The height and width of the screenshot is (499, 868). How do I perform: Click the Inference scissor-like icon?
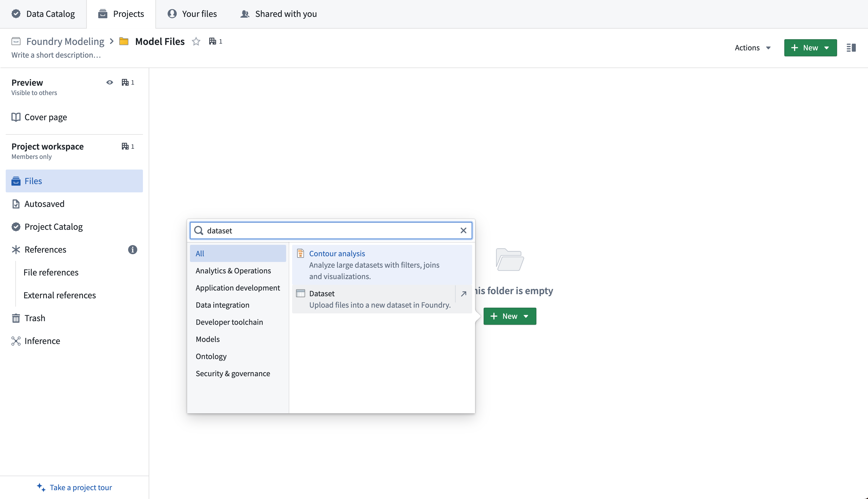[16, 341]
